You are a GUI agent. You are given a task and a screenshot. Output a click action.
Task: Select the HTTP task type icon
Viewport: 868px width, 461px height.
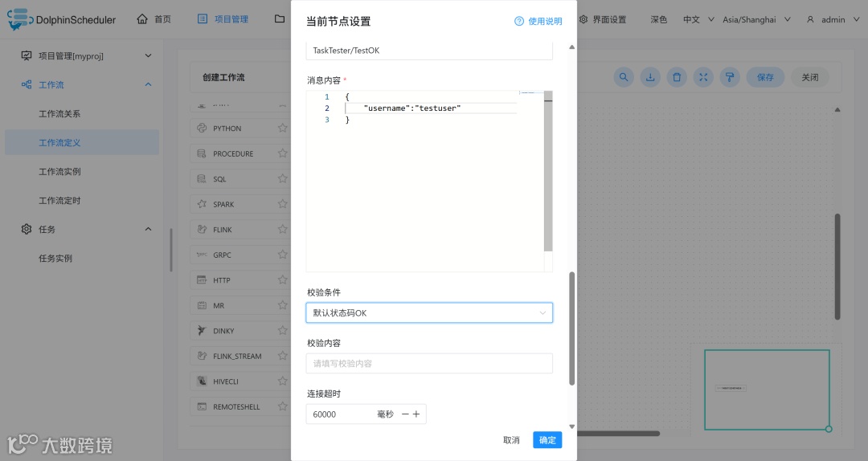[202, 280]
